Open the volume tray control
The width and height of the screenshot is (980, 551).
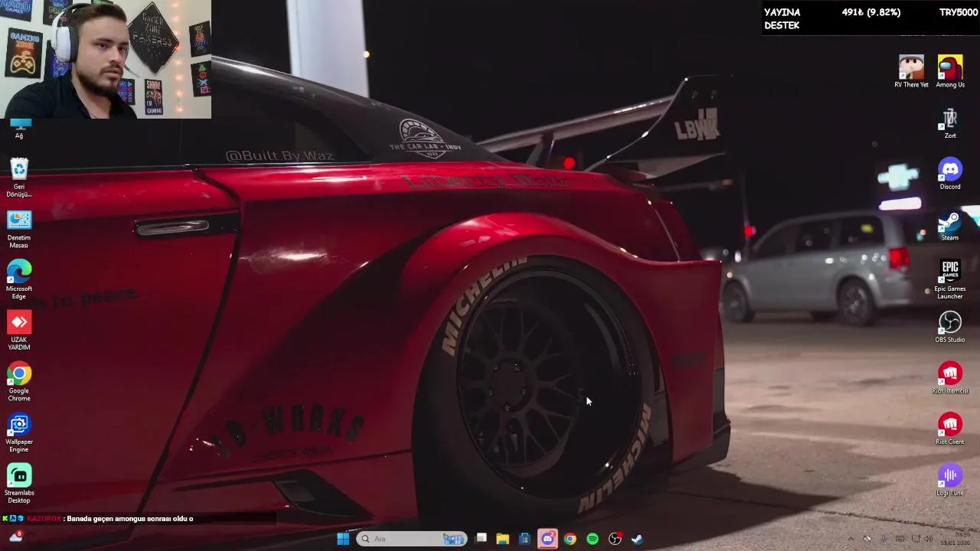pyautogui.click(x=927, y=539)
